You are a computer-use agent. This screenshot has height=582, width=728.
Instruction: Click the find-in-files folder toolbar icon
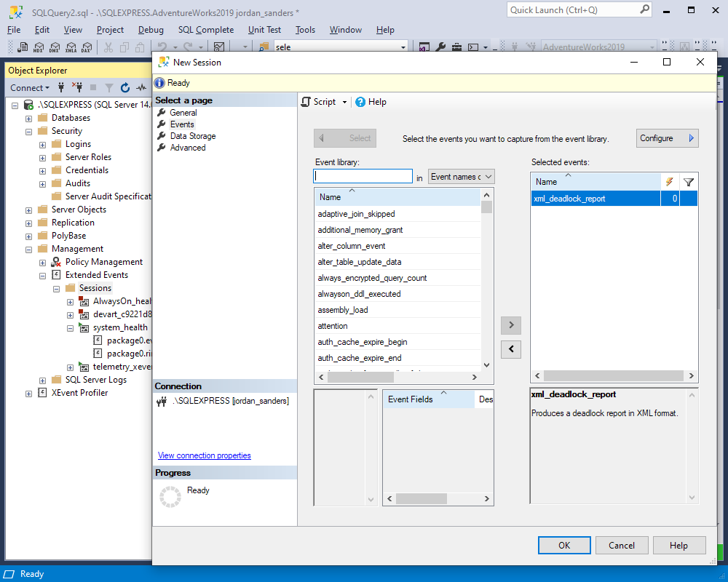(x=264, y=47)
